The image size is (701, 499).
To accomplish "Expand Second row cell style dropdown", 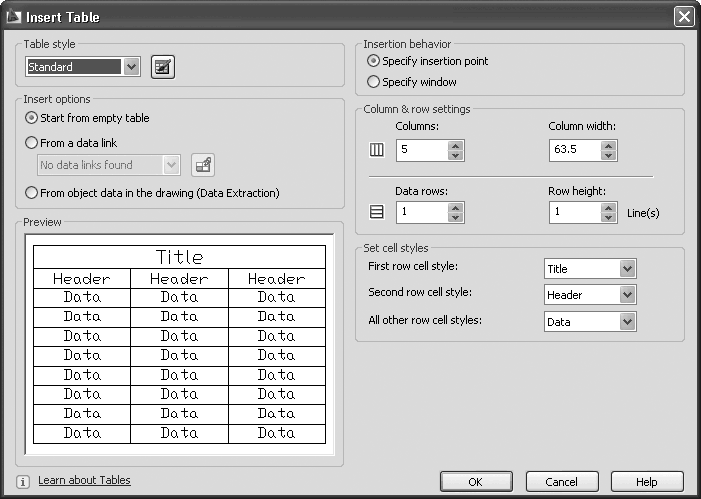I will coord(627,295).
